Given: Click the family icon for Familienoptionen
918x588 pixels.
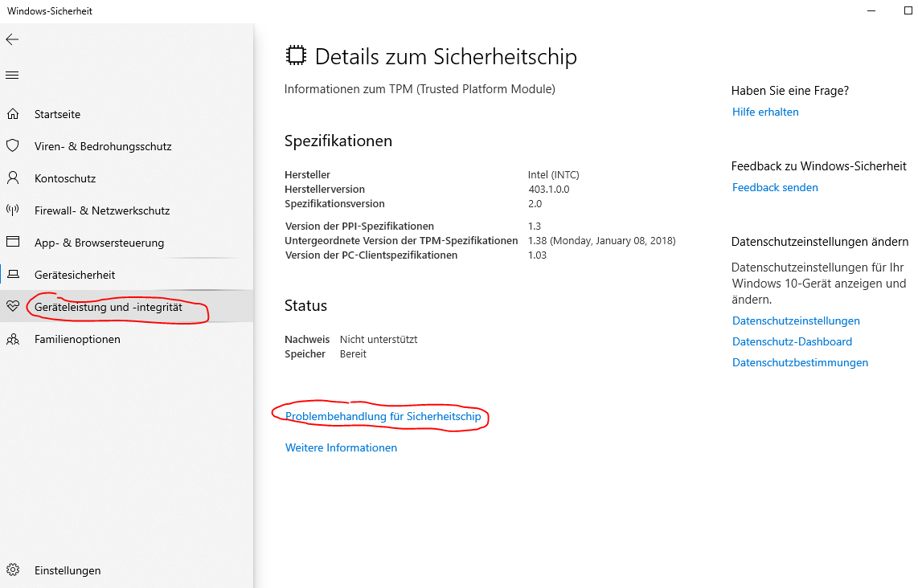Looking at the screenshot, I should [12, 339].
